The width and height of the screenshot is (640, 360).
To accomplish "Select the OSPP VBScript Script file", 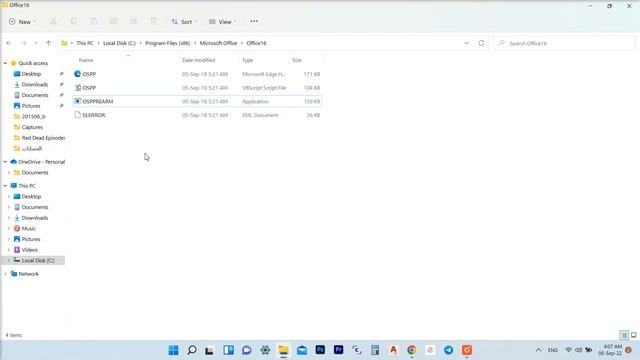I will (x=197, y=88).
